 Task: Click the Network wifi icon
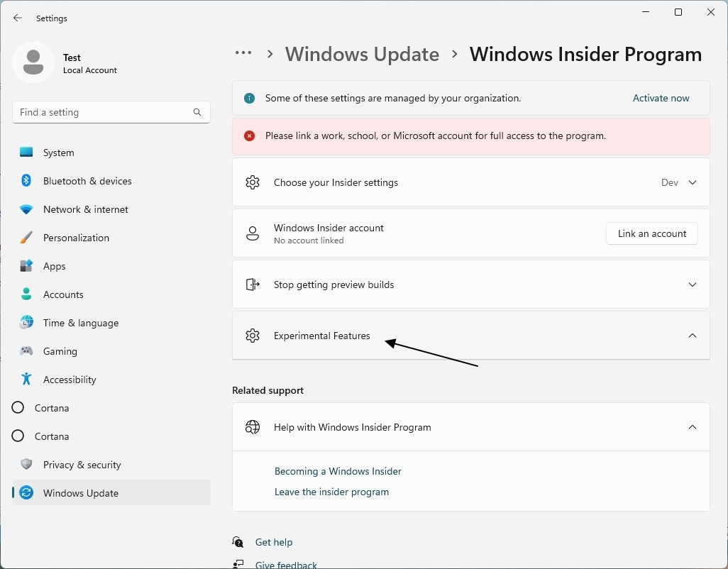pyautogui.click(x=26, y=209)
